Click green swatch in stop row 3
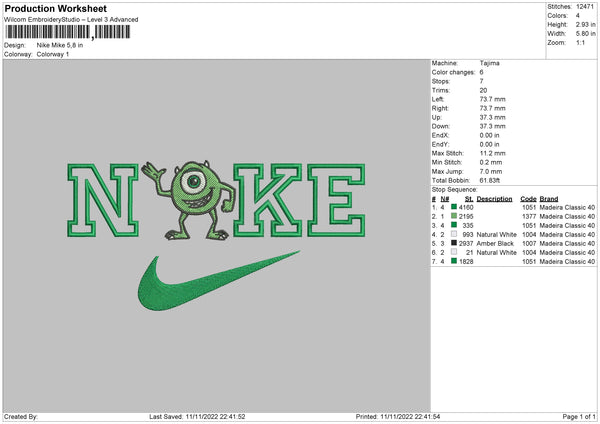 (454, 225)
